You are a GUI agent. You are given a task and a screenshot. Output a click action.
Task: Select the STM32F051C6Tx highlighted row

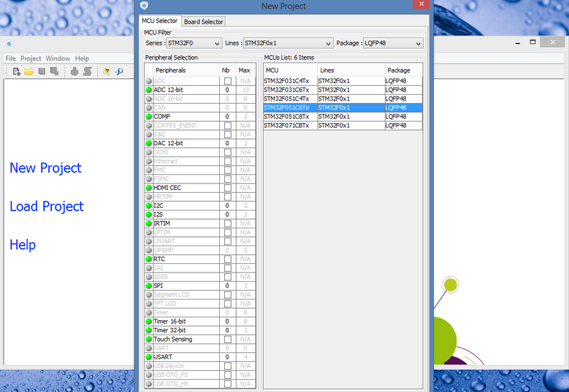(343, 108)
